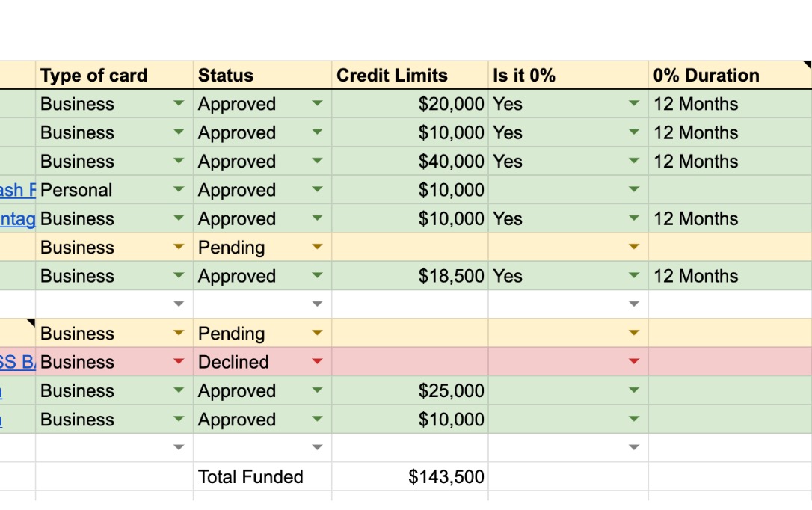Click the $40,000 credit limit cell
This screenshot has width=812, height=510.
409,162
